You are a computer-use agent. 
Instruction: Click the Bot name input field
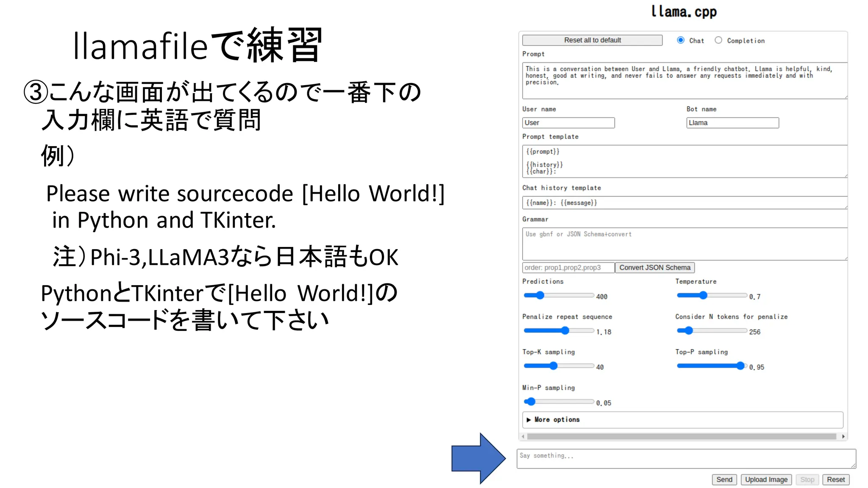tap(732, 123)
